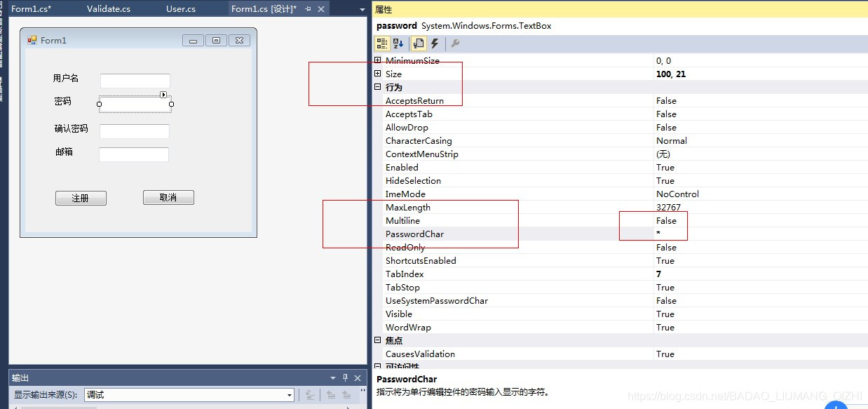Click the Property Pages wrench icon
This screenshot has height=409, width=868.
tap(455, 43)
